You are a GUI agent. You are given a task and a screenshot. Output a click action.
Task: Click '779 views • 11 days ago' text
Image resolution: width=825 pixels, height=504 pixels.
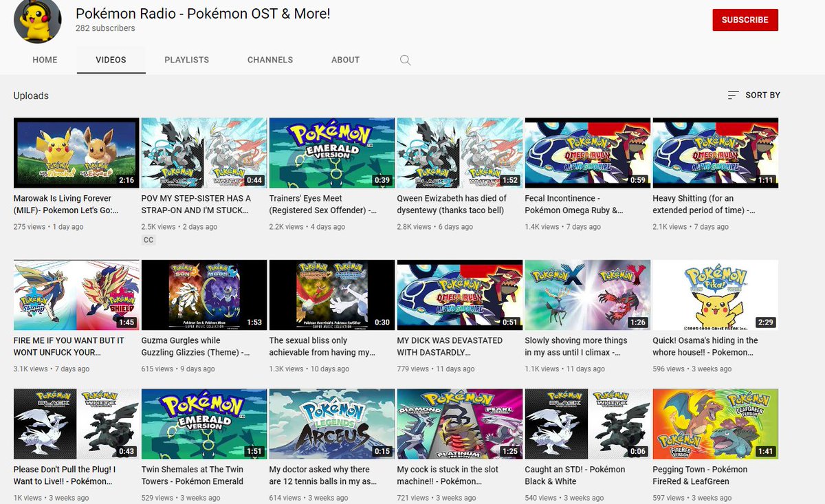(436, 369)
